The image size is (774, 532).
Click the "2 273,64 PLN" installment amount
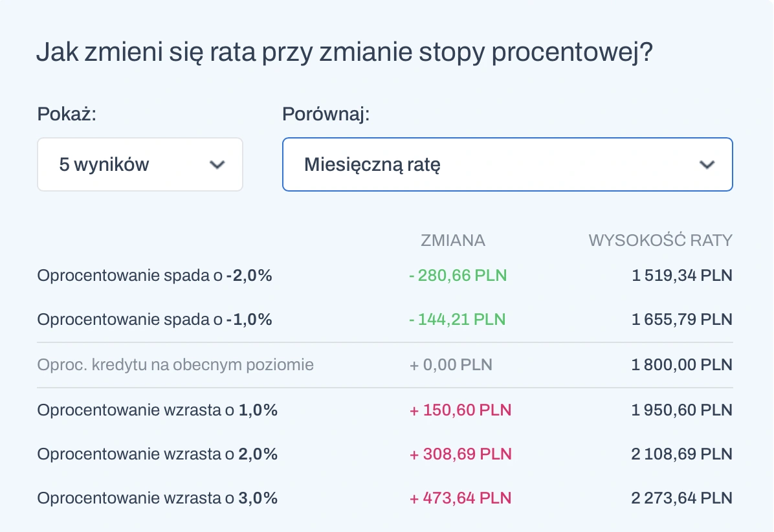(681, 498)
